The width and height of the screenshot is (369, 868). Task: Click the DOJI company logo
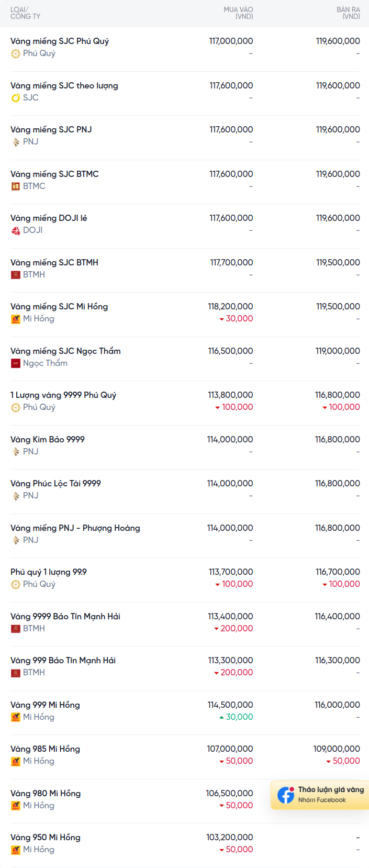tap(16, 230)
